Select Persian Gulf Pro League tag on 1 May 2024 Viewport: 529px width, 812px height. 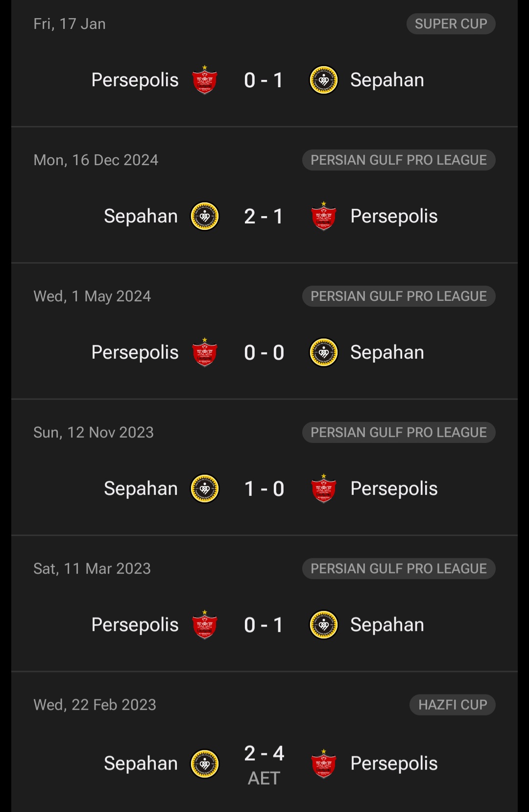click(x=399, y=296)
